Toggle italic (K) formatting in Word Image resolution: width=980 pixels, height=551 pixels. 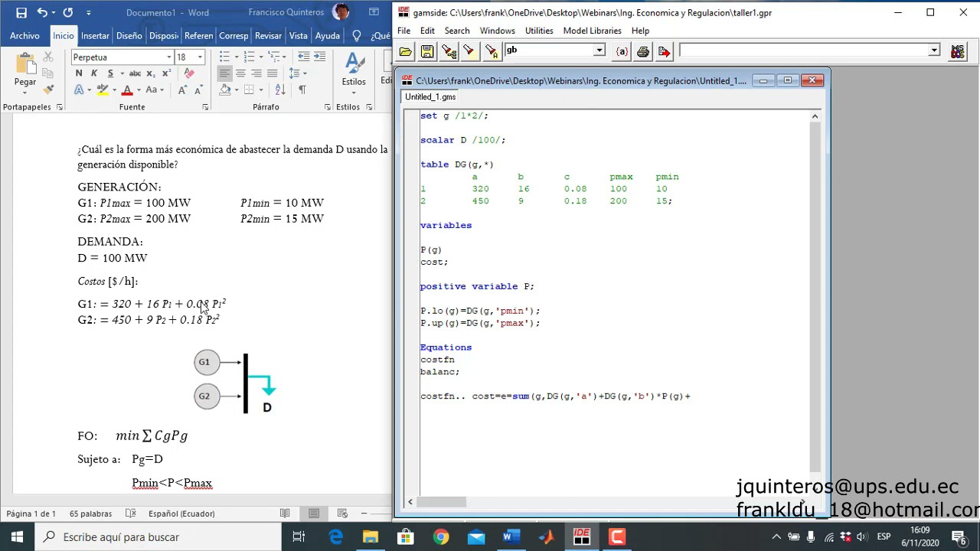coord(94,73)
